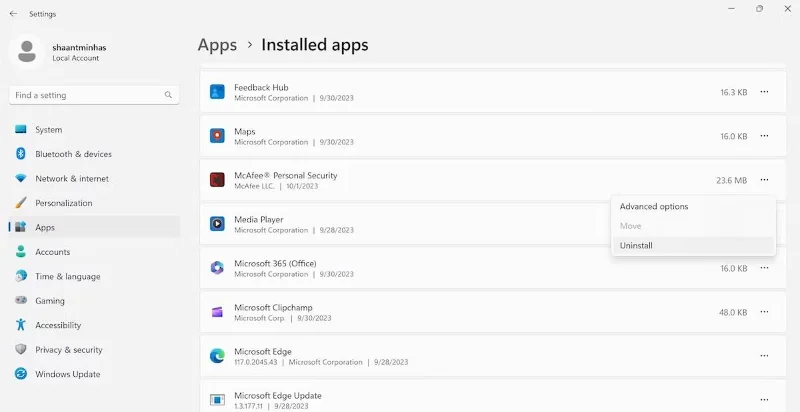
Task: Open more options for Microsoft Edge
Action: coord(764,356)
